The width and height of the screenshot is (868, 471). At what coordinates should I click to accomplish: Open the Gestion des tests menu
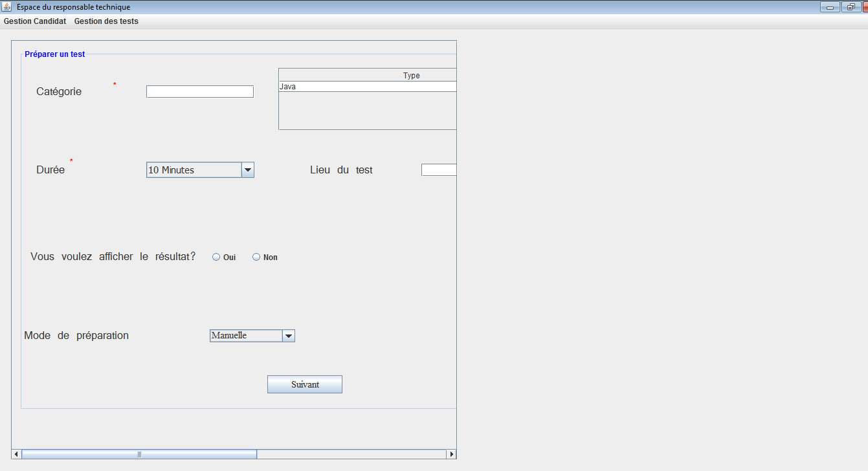click(x=106, y=21)
